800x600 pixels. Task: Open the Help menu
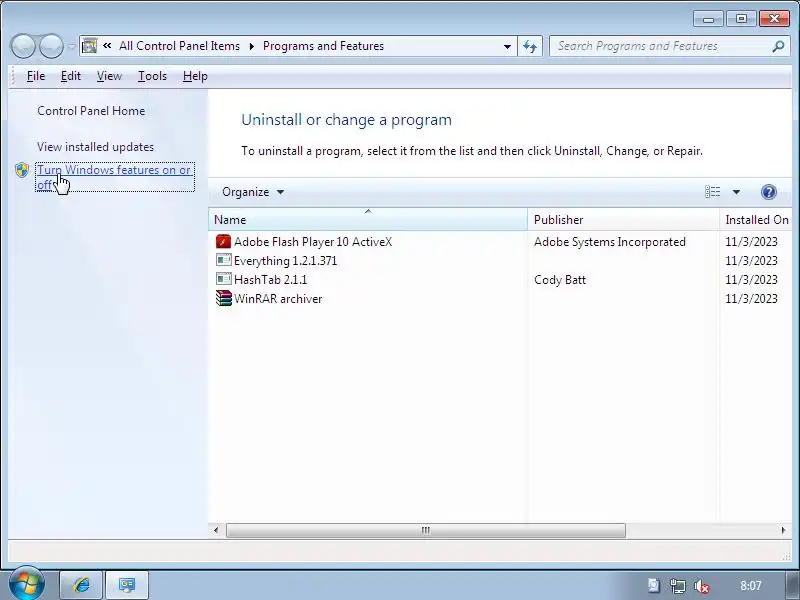coord(195,76)
